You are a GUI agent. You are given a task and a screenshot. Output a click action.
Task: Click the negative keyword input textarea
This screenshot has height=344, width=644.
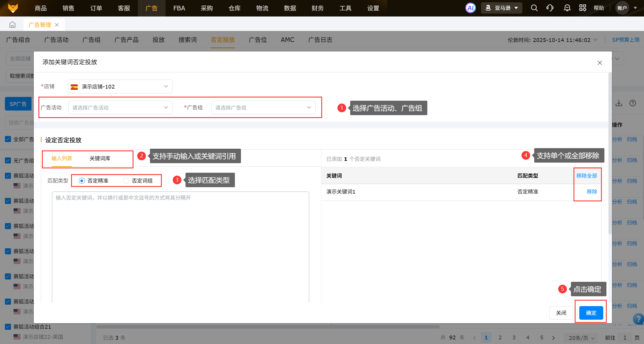tap(180, 246)
